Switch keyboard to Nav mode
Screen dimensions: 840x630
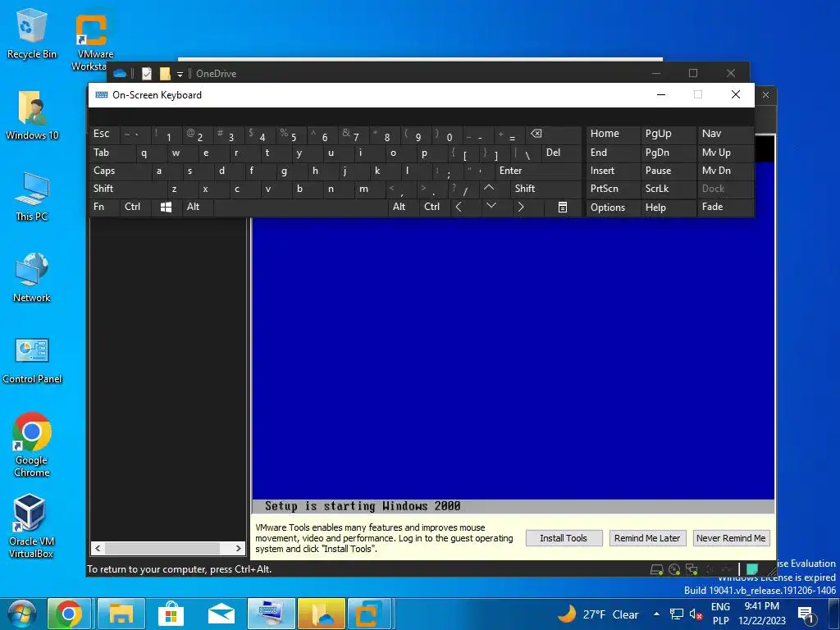tap(725, 134)
